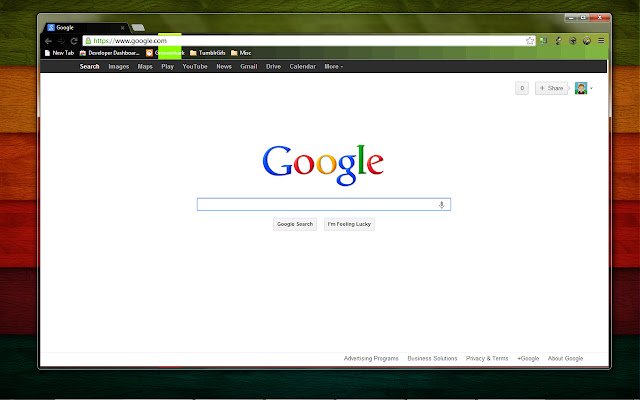Open the second extension icon in the toolbar
The width and height of the screenshot is (640, 400).
[x=558, y=40]
